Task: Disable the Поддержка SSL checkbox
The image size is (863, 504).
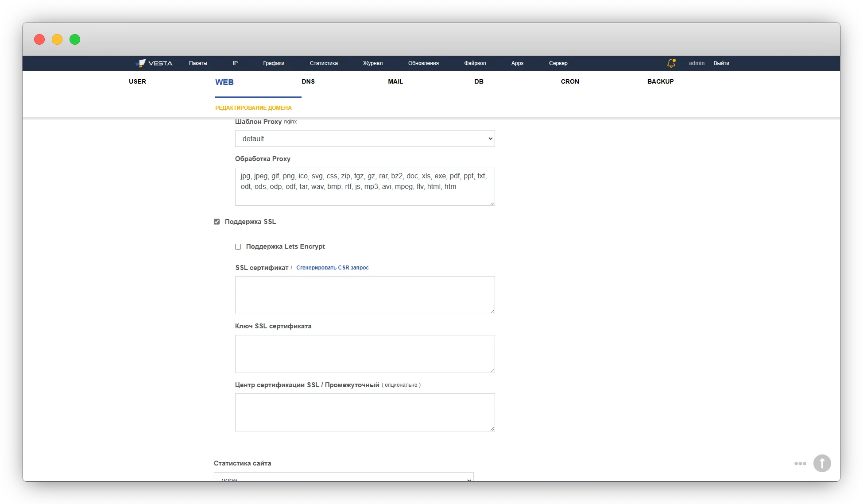Action: click(217, 222)
